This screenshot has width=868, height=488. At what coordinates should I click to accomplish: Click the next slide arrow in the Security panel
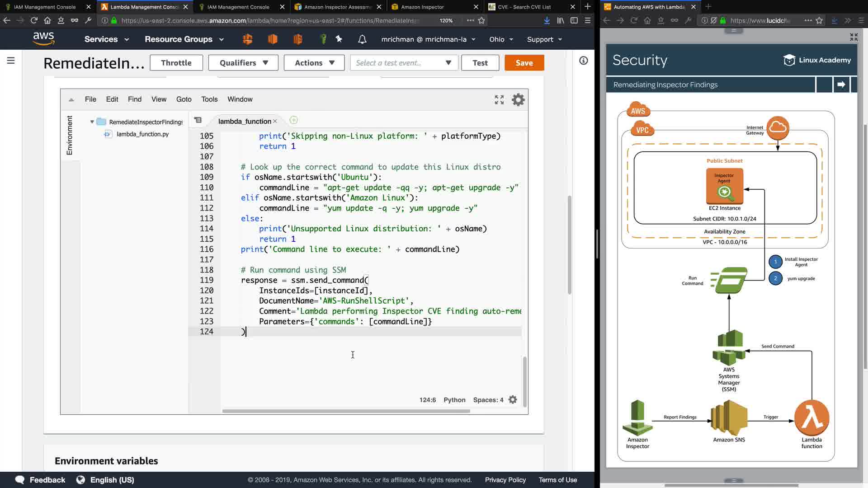[841, 84]
